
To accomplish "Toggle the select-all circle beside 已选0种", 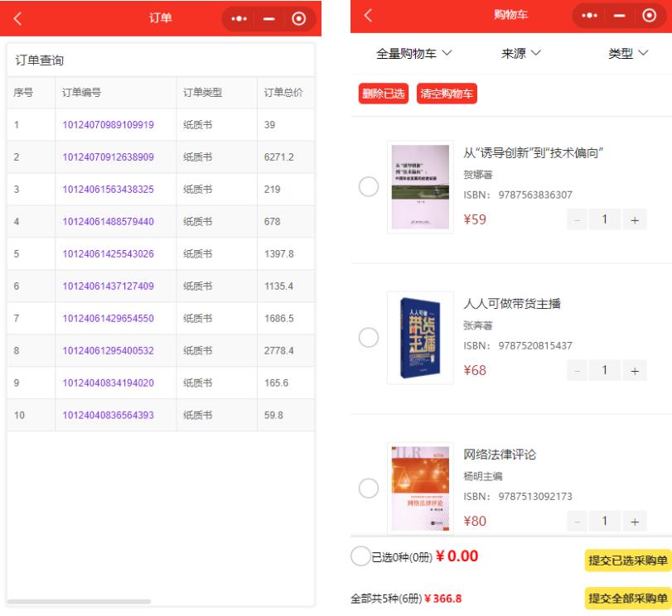I will coord(360,556).
